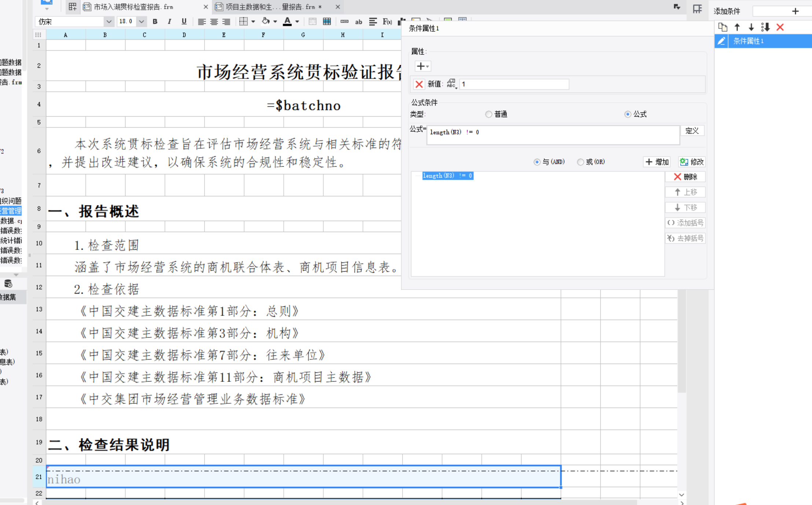Click the cell border style icon

(x=243, y=22)
